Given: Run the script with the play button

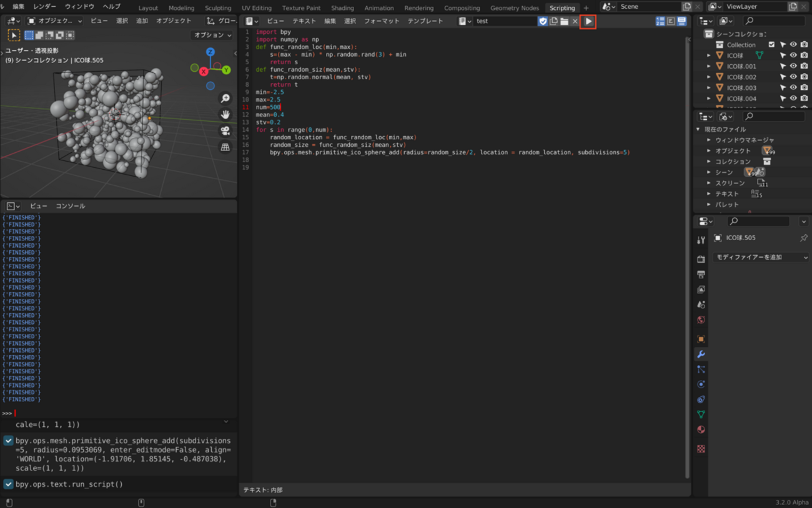Looking at the screenshot, I should (588, 21).
